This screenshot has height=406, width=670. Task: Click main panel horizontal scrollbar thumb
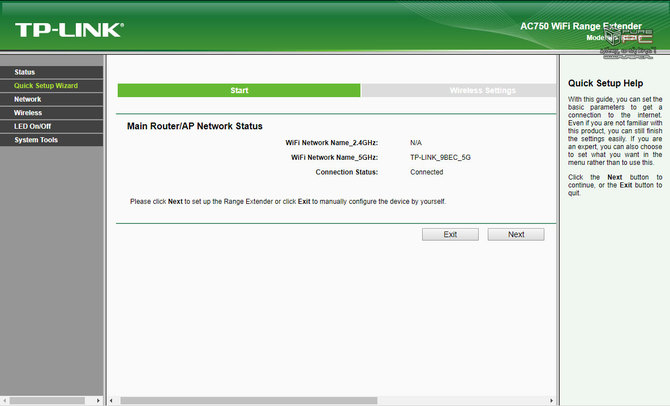pyautogui.click(x=249, y=400)
